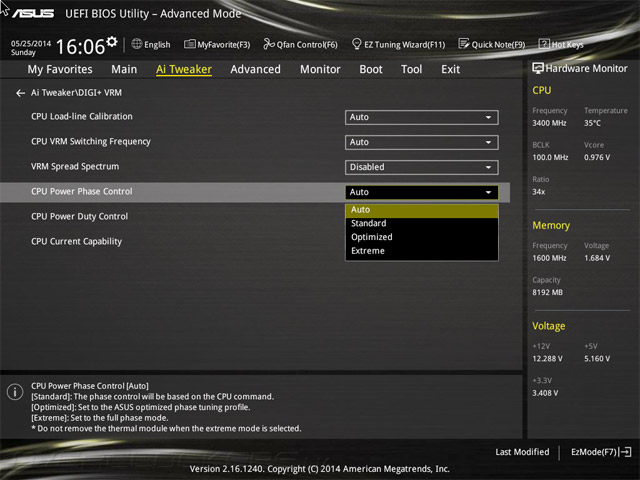Viewport: 640px width, 480px height.
Task: Click the 05/25/2014 date text
Action: (31, 43)
